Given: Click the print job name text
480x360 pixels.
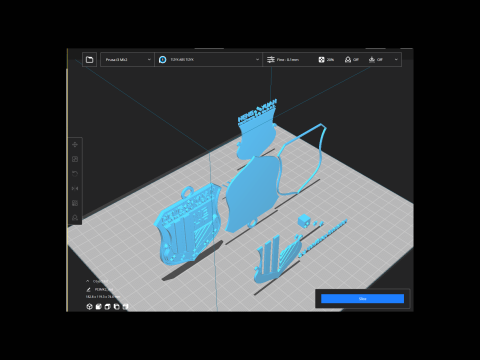Looking at the screenshot, I should pyautogui.click(x=104, y=290).
